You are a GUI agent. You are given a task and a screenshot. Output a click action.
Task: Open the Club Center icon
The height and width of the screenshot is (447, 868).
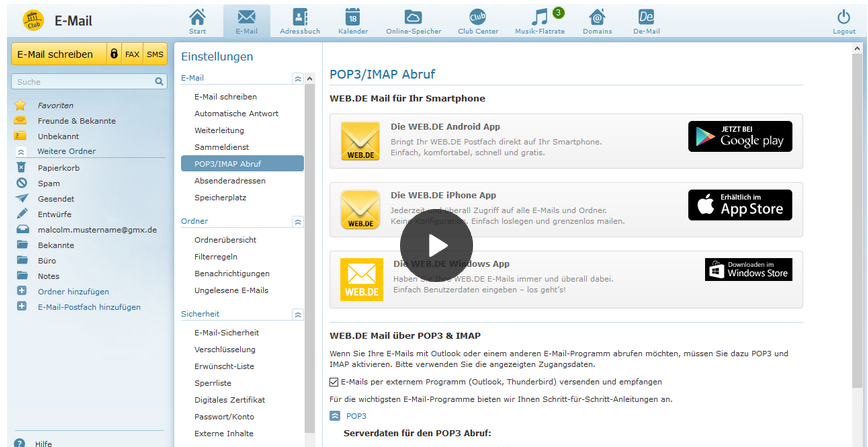478,17
